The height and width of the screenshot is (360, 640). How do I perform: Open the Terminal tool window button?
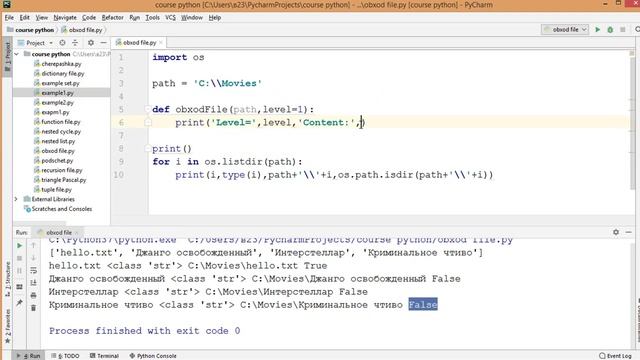pyautogui.click(x=104, y=356)
